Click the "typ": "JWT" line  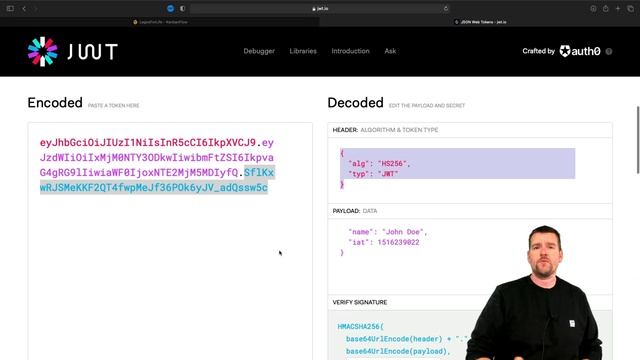373,174
